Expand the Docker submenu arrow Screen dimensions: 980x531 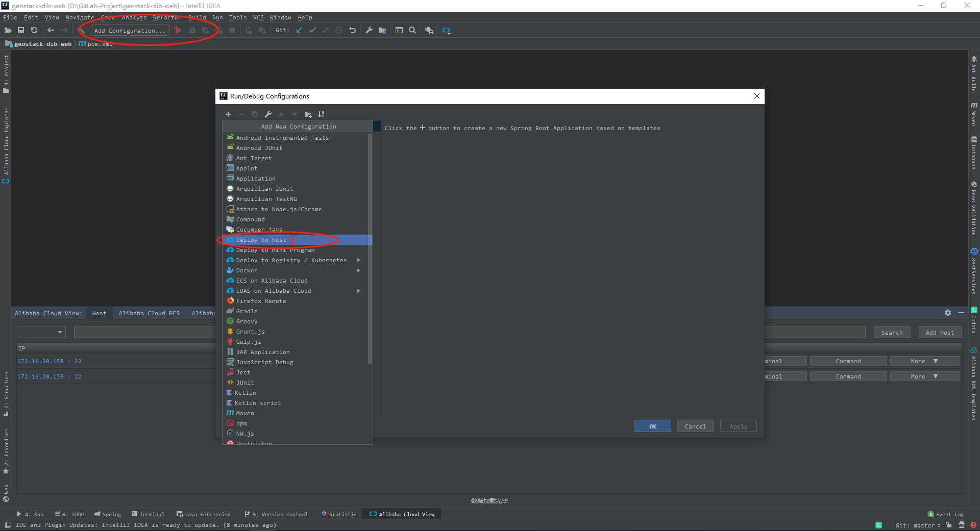358,270
